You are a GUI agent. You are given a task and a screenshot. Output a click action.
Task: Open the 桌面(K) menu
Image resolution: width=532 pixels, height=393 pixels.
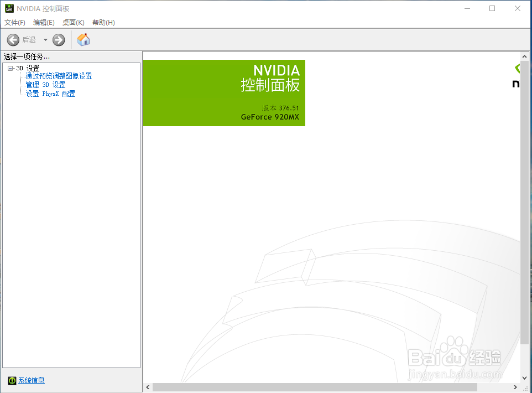(x=74, y=23)
